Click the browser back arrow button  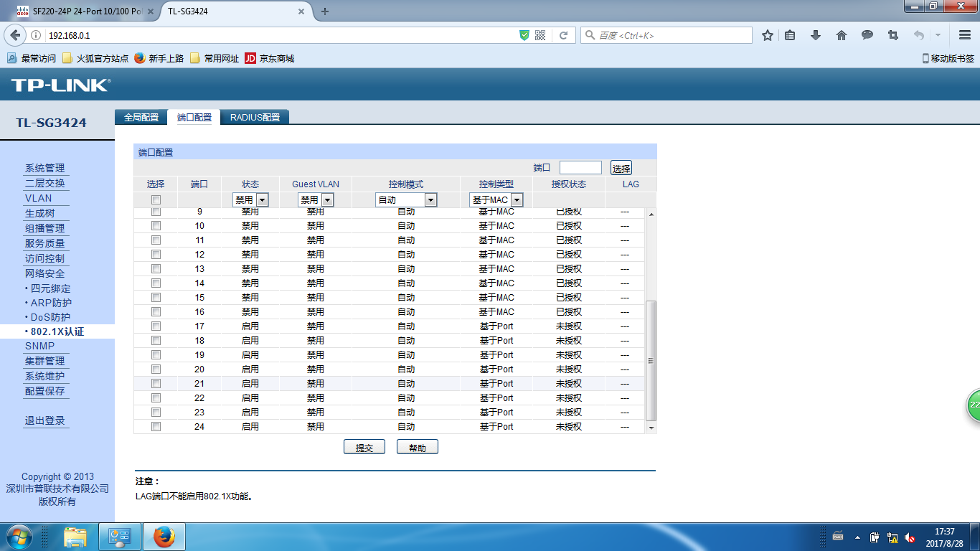[x=16, y=35]
